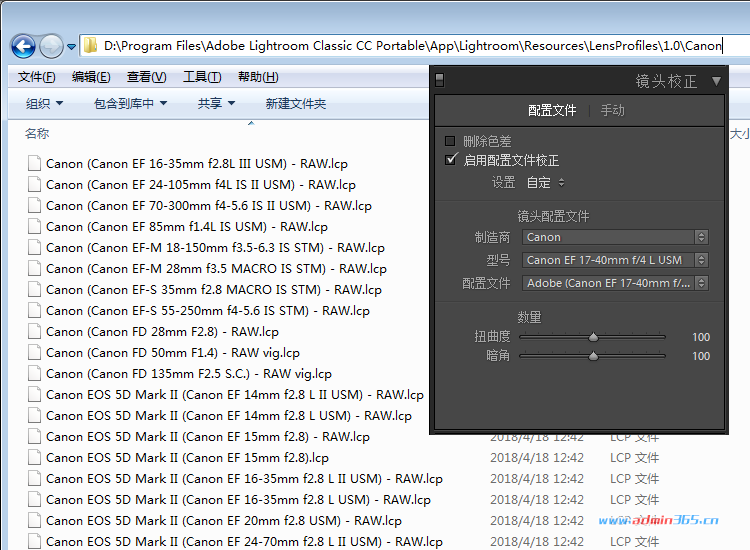Sort by the 名称 column header
The image size is (750, 550).
(x=37, y=133)
